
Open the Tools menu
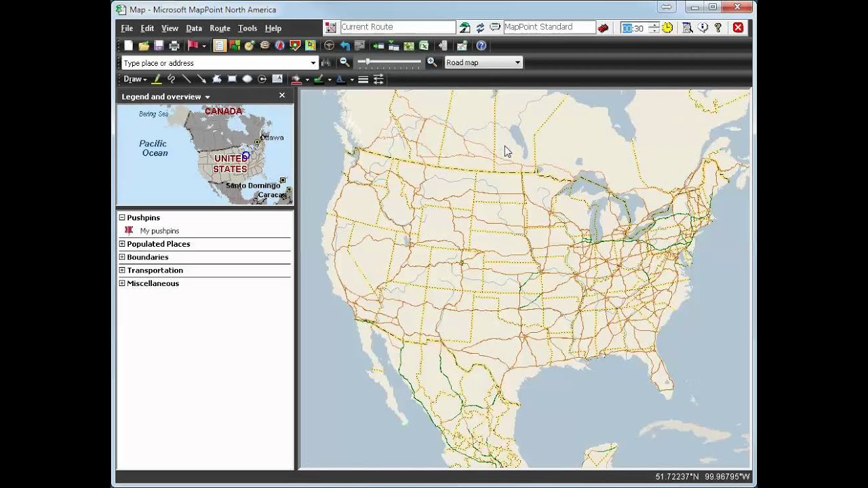(248, 28)
